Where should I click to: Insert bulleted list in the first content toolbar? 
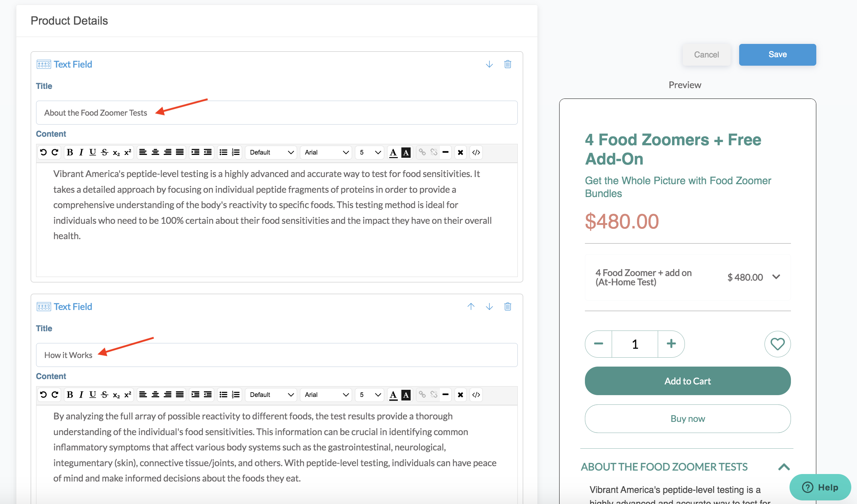[223, 152]
